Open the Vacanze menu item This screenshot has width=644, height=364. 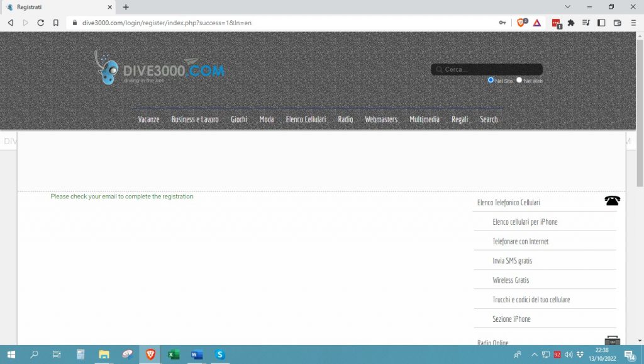click(148, 119)
